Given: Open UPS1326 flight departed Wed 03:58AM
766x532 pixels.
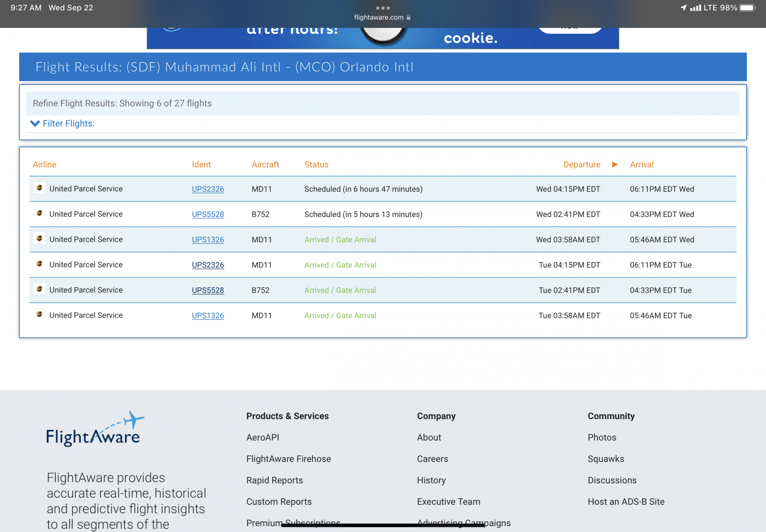Looking at the screenshot, I should click(208, 240).
